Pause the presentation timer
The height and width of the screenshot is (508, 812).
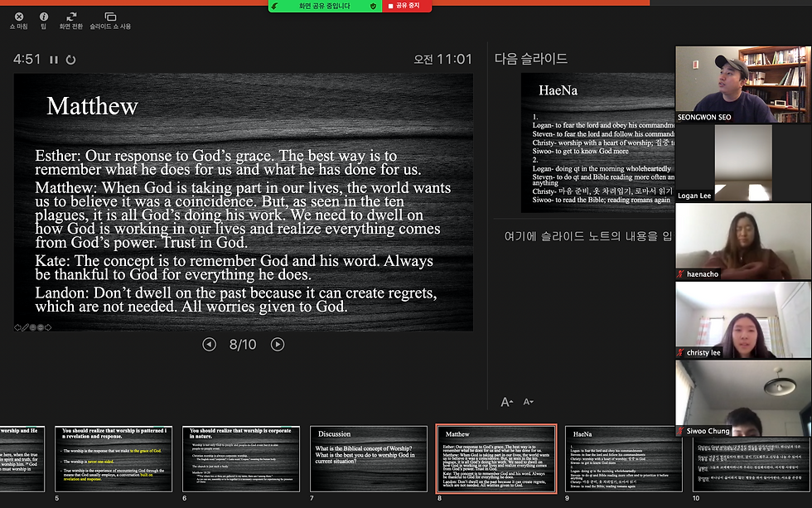click(x=54, y=60)
